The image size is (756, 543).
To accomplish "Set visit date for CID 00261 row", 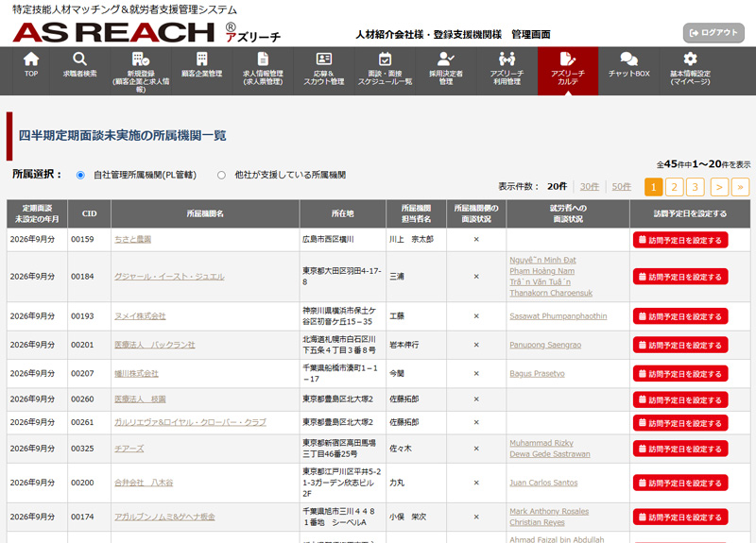I will (x=680, y=422).
